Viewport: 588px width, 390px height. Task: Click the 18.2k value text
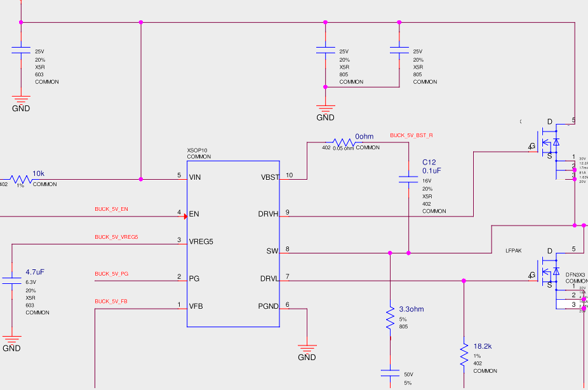(483, 347)
